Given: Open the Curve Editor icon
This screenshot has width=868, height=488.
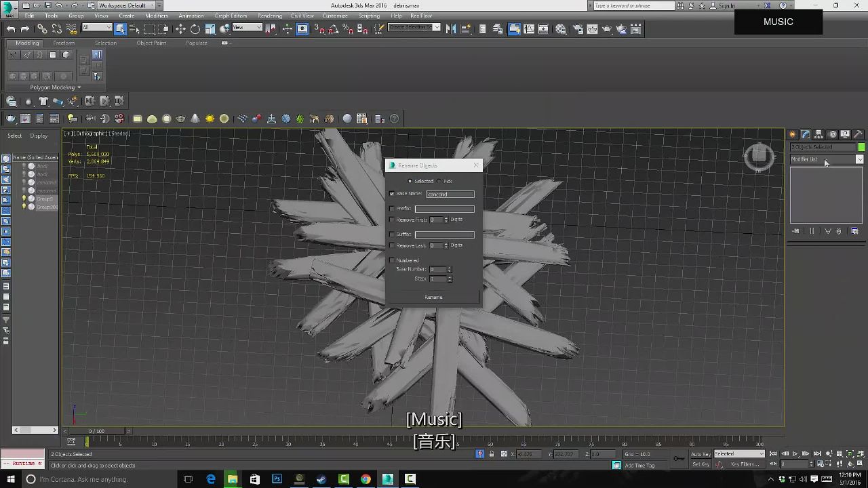Looking at the screenshot, I should click(x=529, y=28).
